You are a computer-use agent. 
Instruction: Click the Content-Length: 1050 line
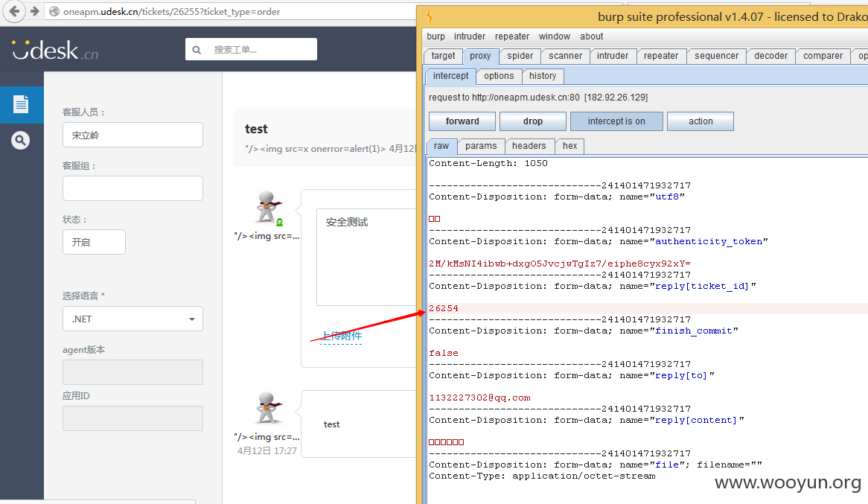coord(488,163)
